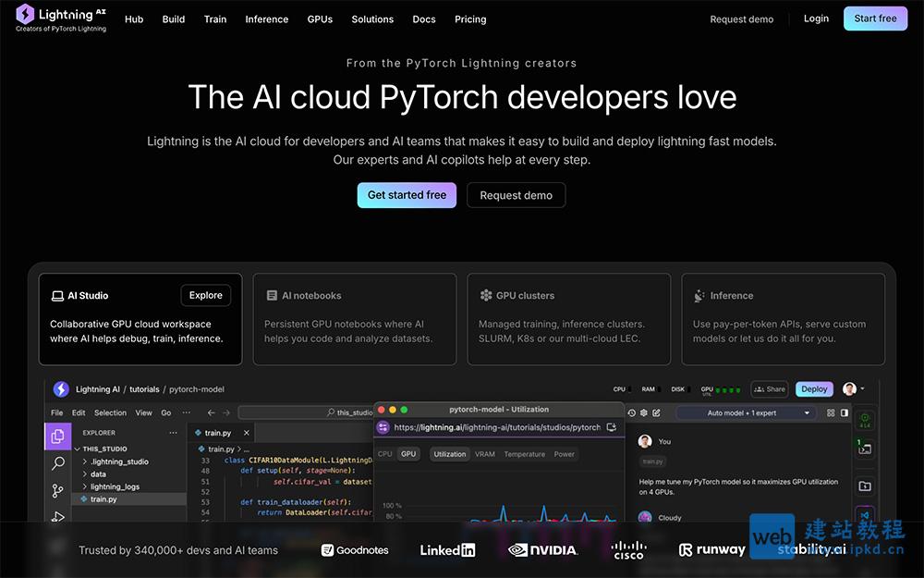
Task: Expand the lightning_logs folder
Action: [115, 486]
